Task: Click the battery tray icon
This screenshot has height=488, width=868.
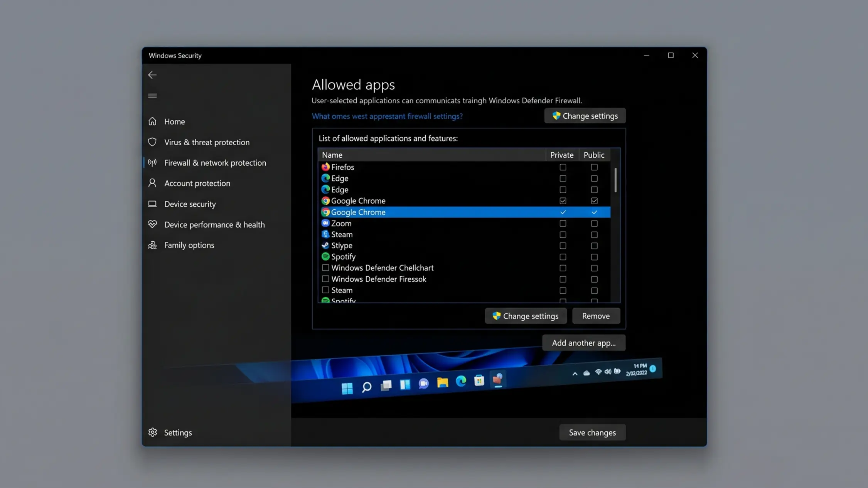Action: 617,371
